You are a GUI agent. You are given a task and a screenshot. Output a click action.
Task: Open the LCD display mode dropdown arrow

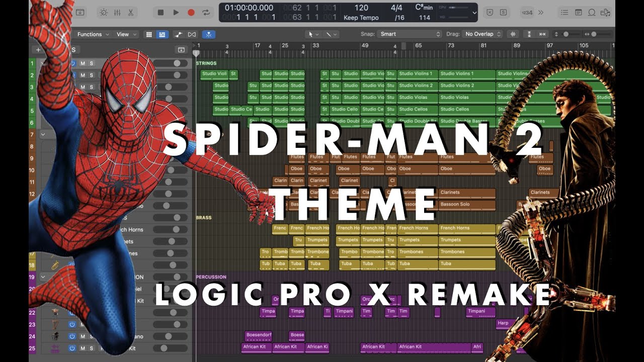click(474, 13)
